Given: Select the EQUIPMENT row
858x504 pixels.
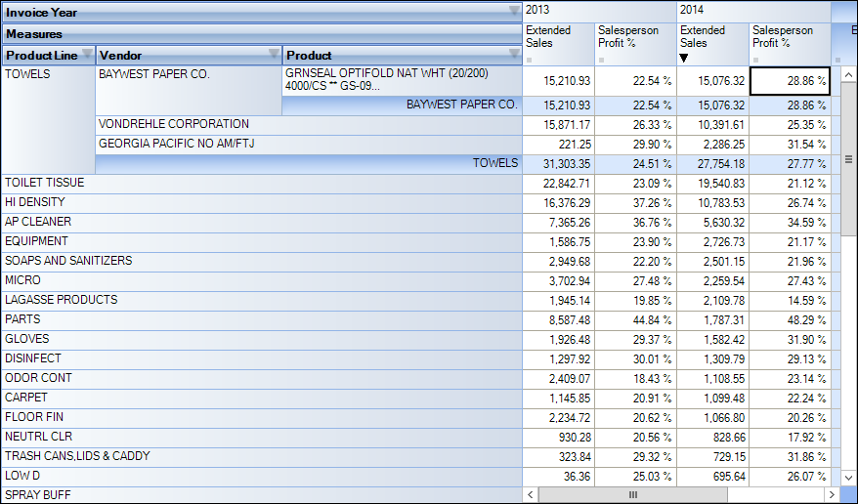Looking at the screenshot, I should click(262, 242).
